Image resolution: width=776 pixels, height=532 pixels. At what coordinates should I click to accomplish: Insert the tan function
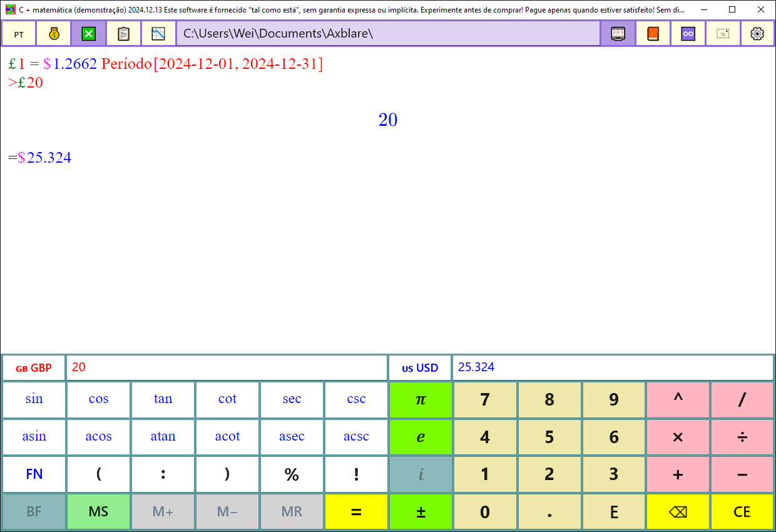[x=163, y=400]
